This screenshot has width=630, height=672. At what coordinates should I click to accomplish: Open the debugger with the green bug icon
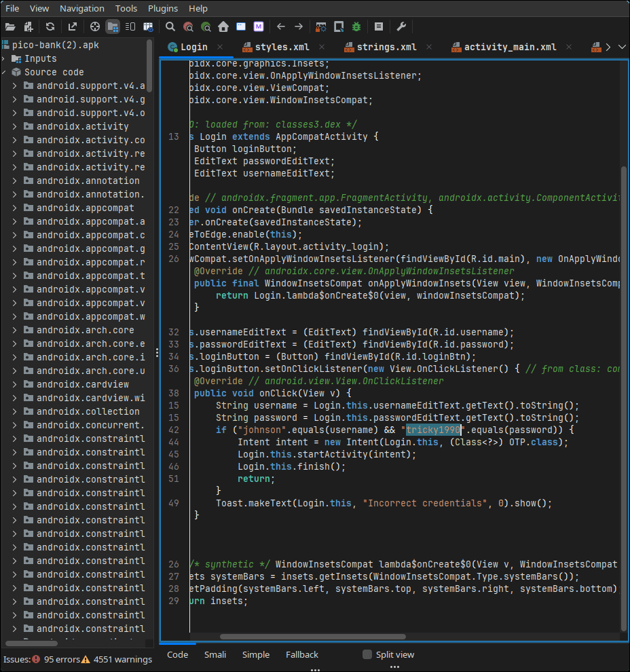356,27
